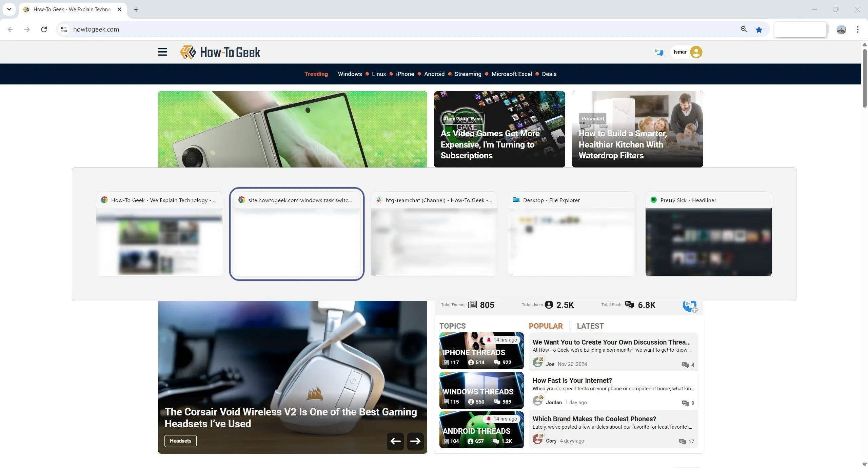Click the Headsets category button
This screenshot has height=468, width=868.
click(180, 441)
